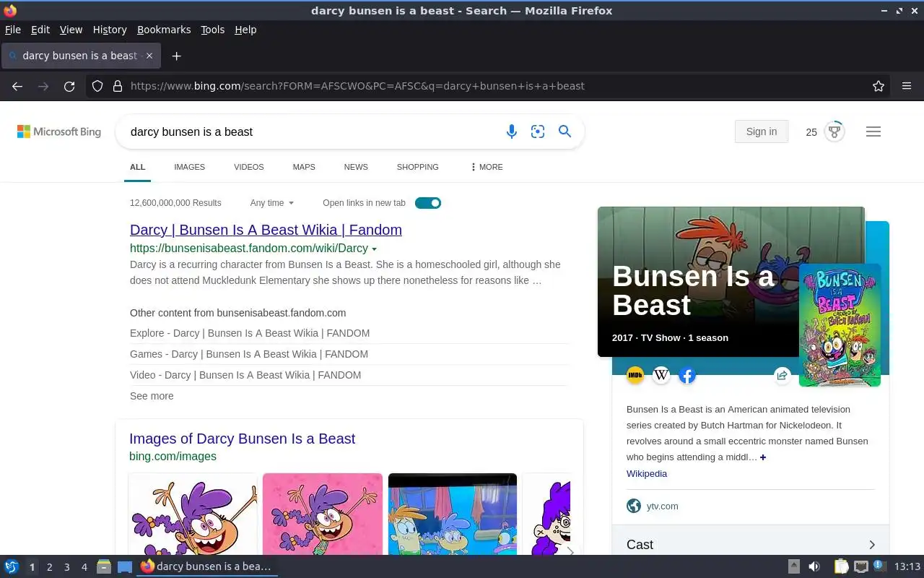
Task: Click the share icon in knowledge panel
Action: [x=782, y=375]
